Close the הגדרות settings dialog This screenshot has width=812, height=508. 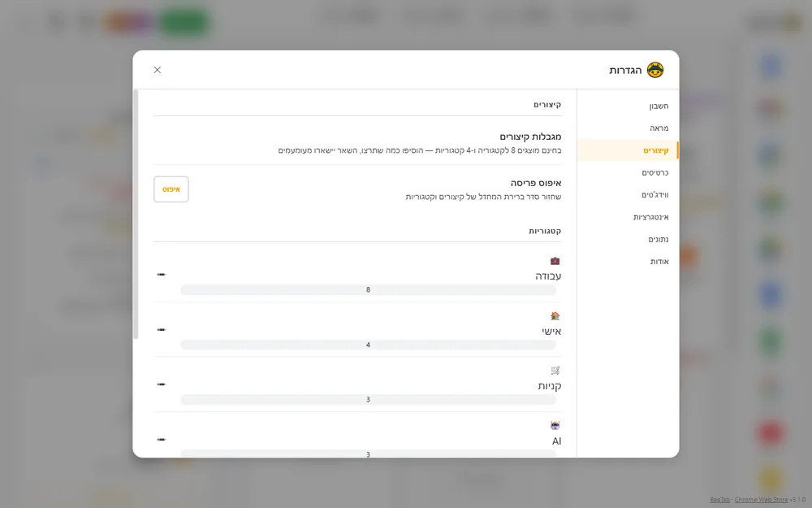[158, 70]
